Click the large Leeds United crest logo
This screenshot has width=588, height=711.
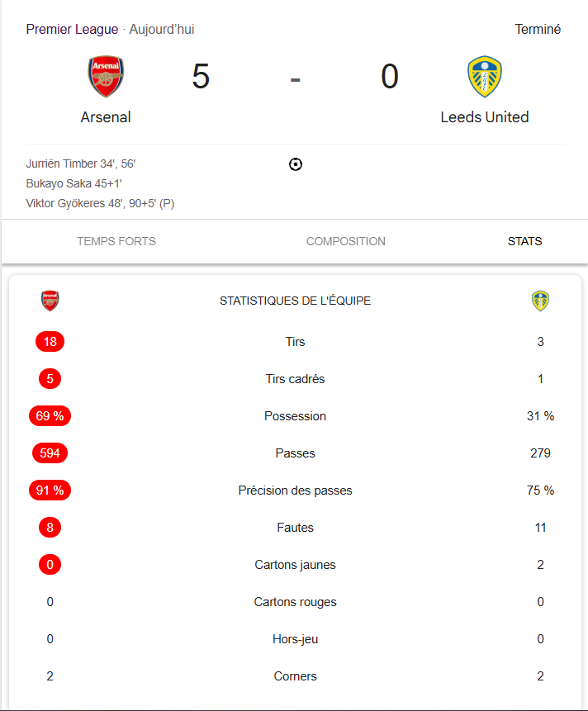click(x=485, y=77)
